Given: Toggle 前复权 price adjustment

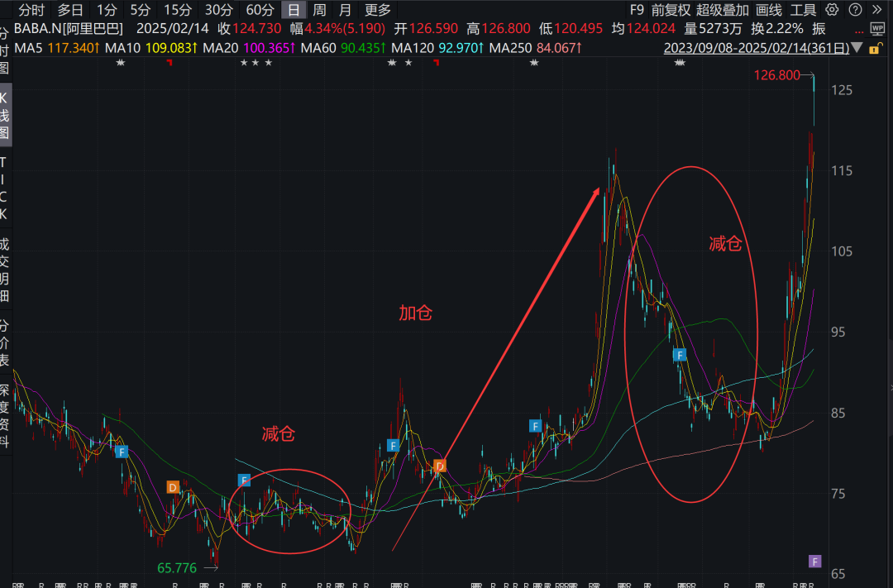Looking at the screenshot, I should click(x=668, y=10).
